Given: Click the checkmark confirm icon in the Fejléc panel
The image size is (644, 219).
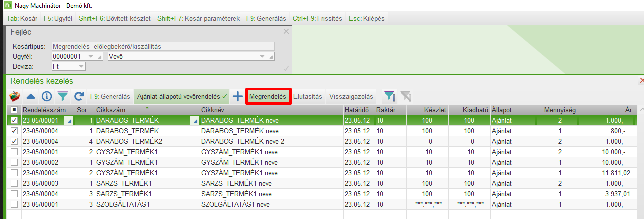Looking at the screenshot, I should pos(286,68).
